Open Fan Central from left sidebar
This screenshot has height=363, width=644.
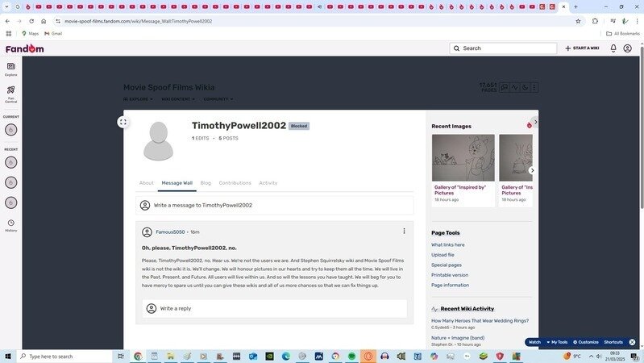[10, 94]
